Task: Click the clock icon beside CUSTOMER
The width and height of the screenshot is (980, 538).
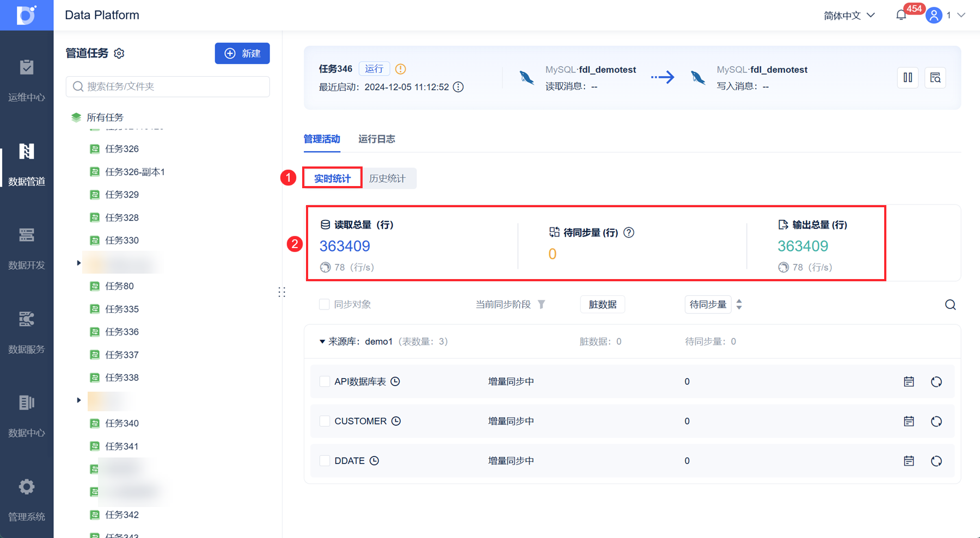Action: [396, 421]
